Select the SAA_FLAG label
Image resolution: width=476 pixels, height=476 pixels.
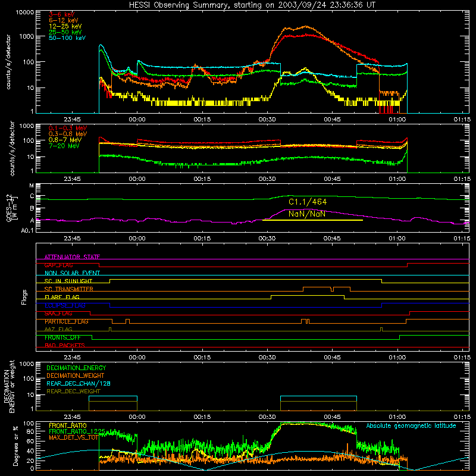(58, 314)
